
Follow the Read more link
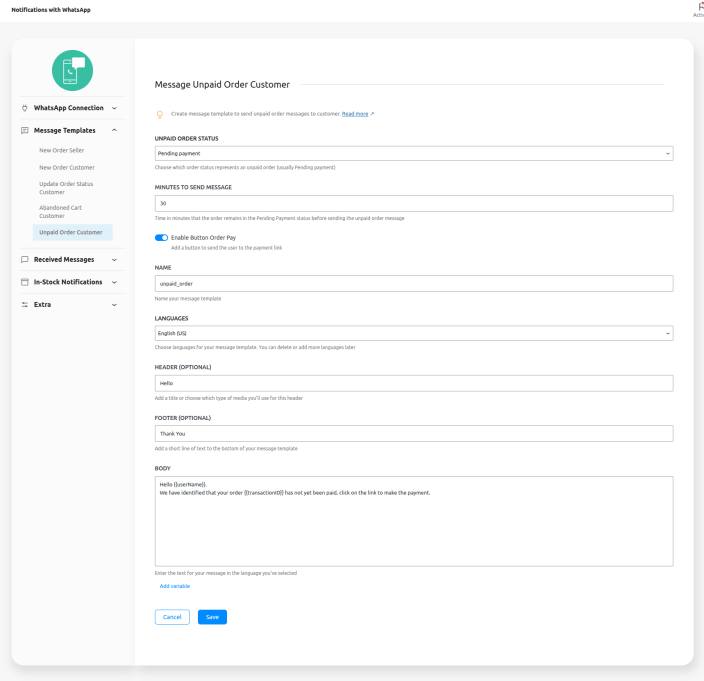355,114
